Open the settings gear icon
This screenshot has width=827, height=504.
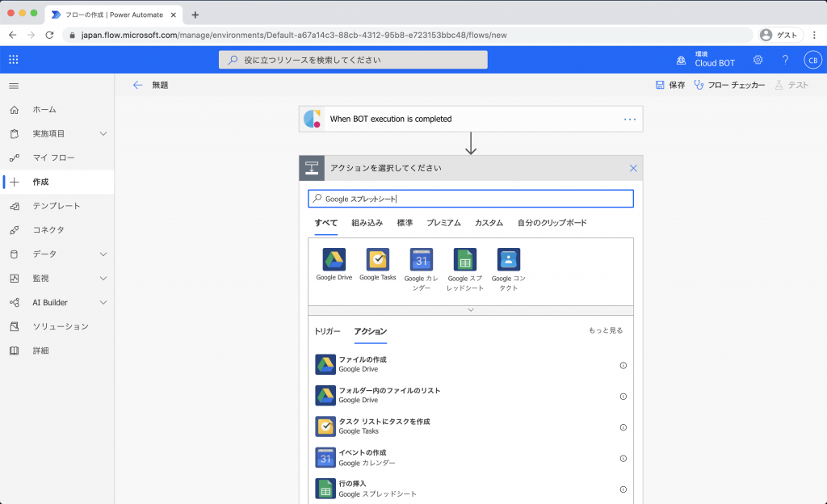[758, 60]
